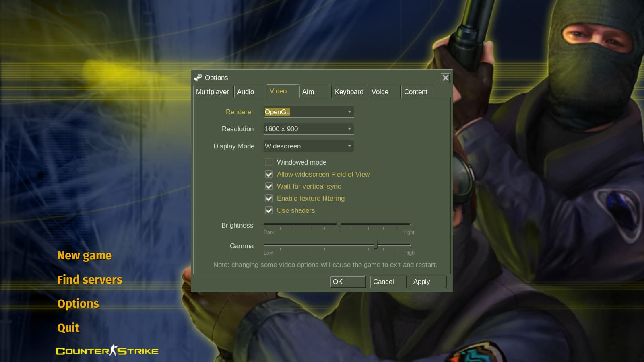Viewport: 644px width, 362px height.
Task: Click the Widescreen display mode value
Action: click(283, 146)
